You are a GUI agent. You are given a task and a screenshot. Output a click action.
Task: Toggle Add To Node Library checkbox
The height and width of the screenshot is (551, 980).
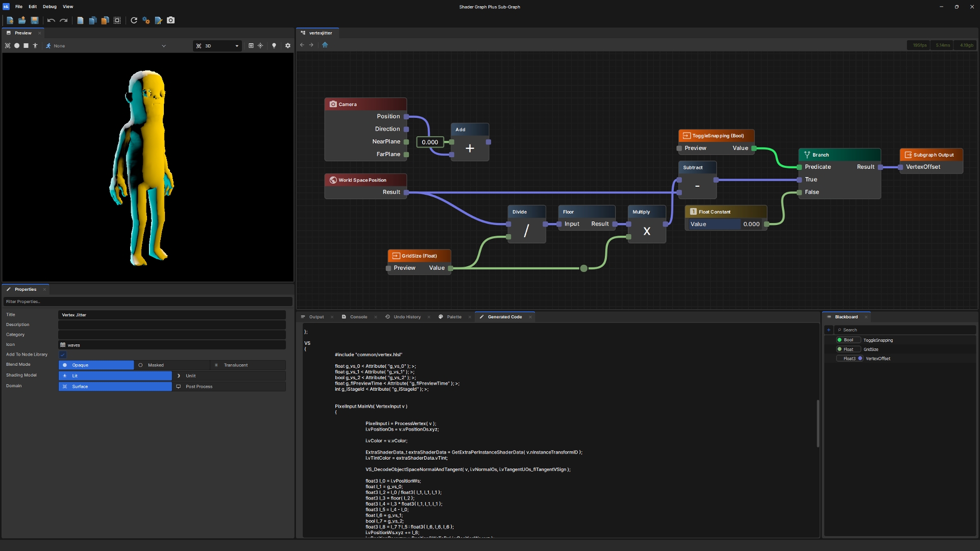tap(63, 355)
